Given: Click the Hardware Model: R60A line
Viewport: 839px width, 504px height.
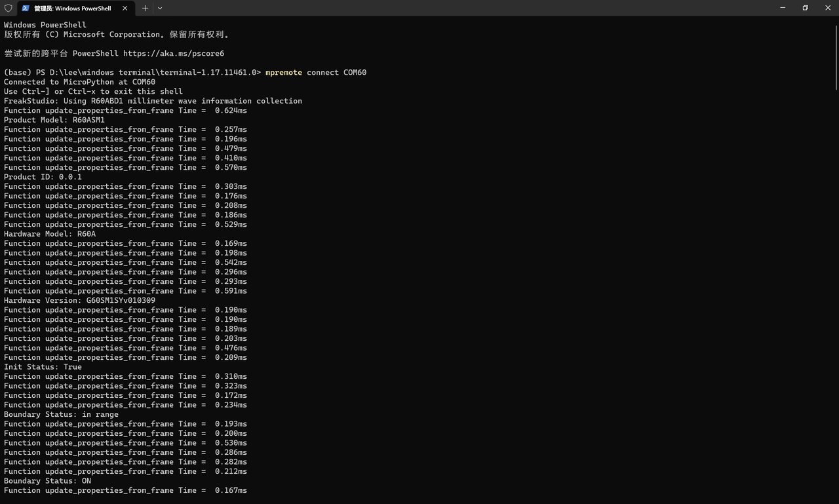Looking at the screenshot, I should point(50,234).
